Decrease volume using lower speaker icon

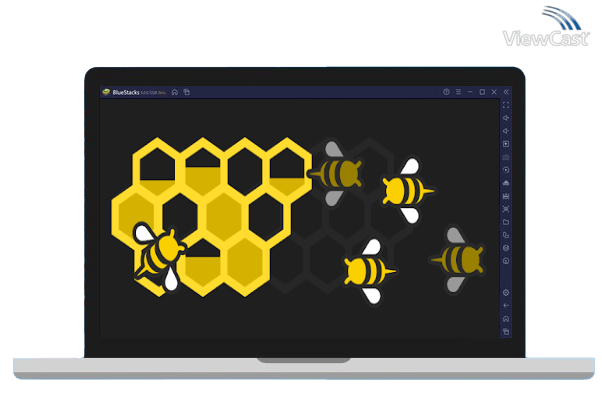click(x=506, y=131)
